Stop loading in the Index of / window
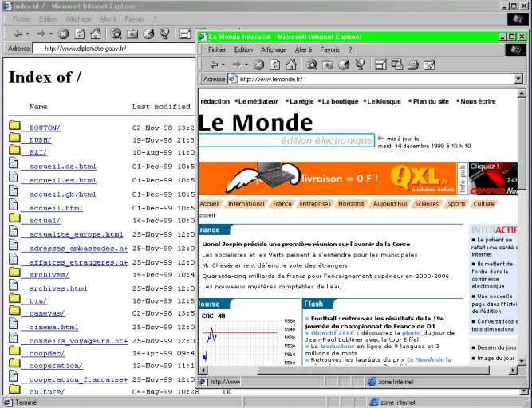 64,33
